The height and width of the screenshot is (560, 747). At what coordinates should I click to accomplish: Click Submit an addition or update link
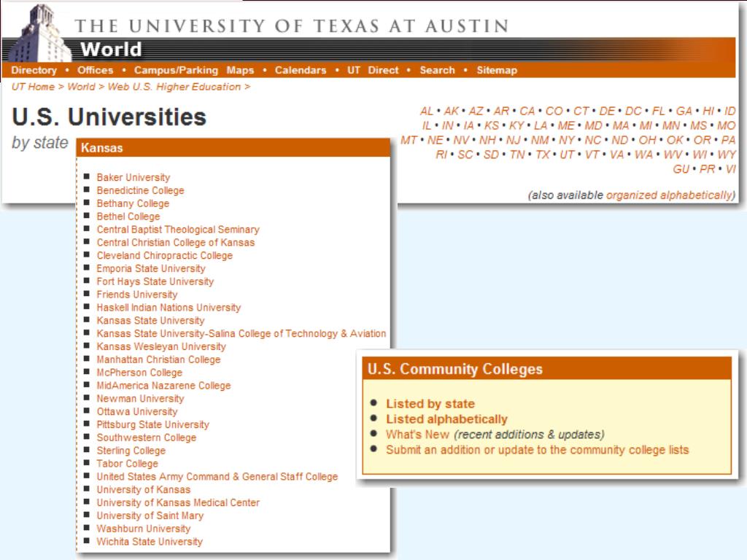click(538, 449)
